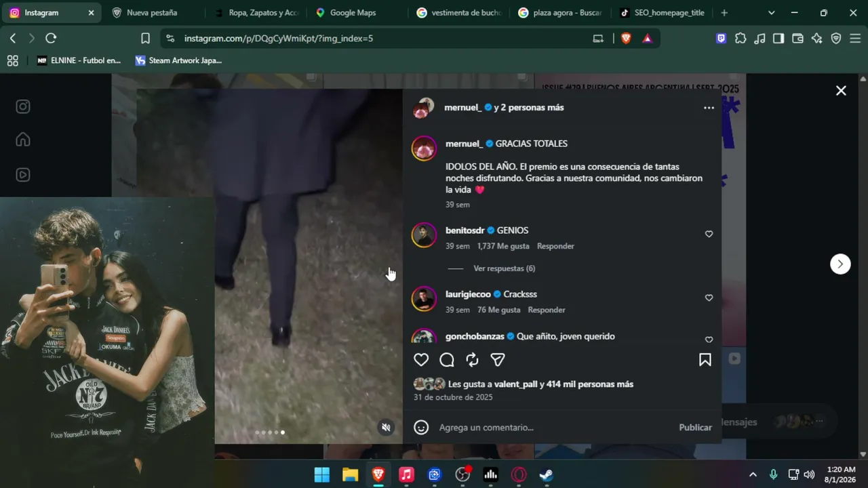Toggle the Brave sidebar panel
The height and width of the screenshot is (488, 868).
coord(778,39)
